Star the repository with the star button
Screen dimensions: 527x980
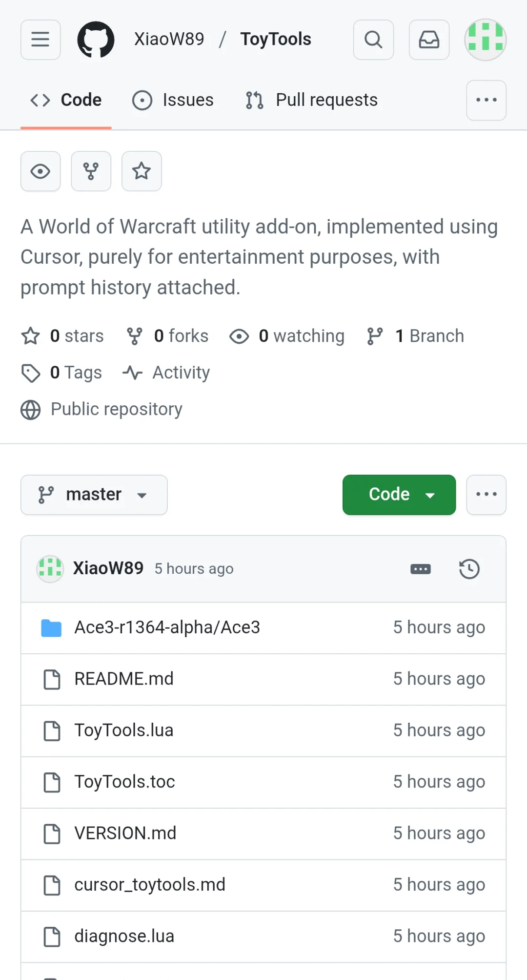click(142, 171)
